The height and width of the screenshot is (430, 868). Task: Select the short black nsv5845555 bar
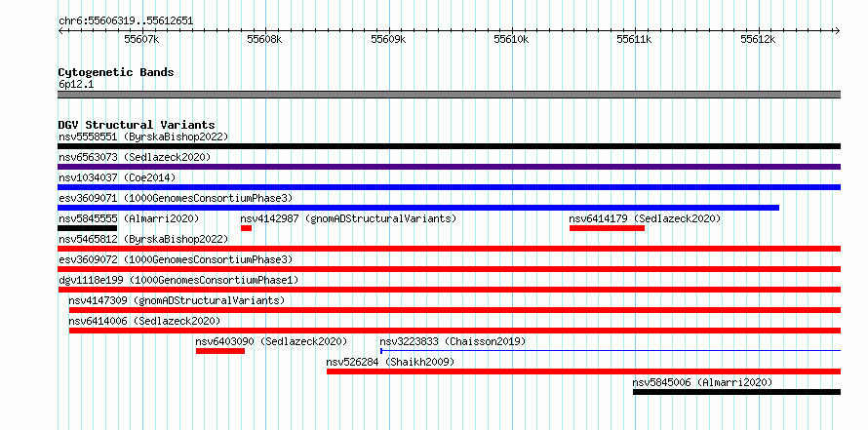coord(88,228)
